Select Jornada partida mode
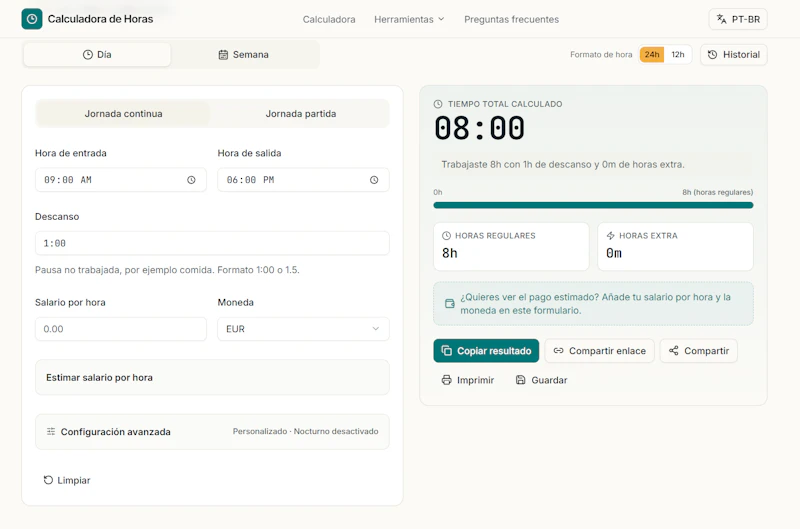Screen dimensions: 800x529 (x=301, y=114)
